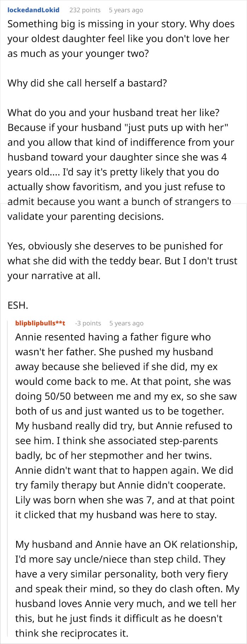The image size is (247, 644).
Task: Click the 232 points score
Action: click(x=85, y=10)
